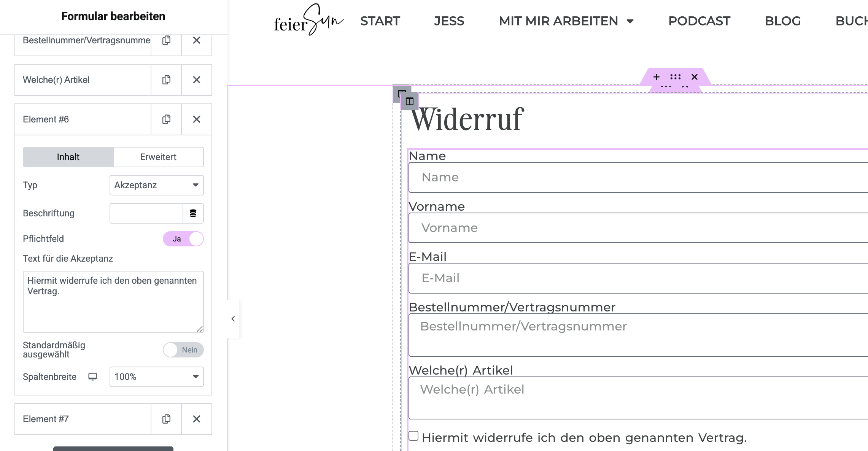868x451 pixels.
Task: Open the Spaltenbreite dropdown
Action: tap(156, 377)
